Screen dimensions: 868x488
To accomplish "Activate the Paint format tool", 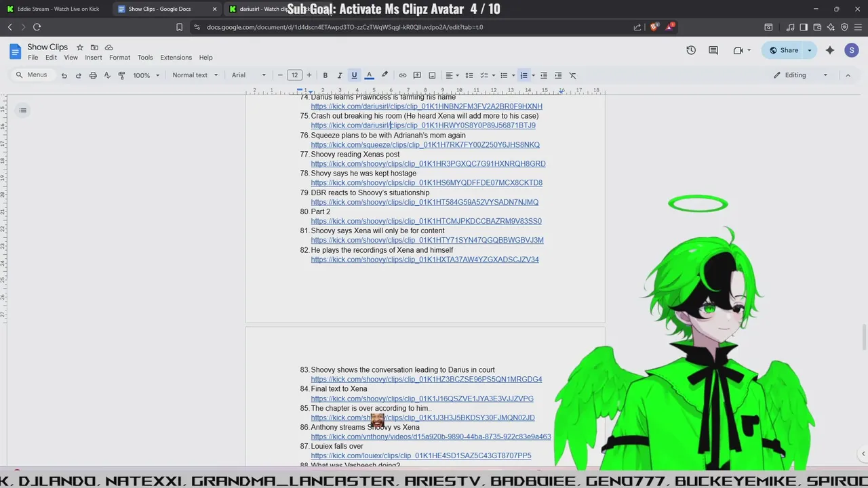I will [121, 75].
